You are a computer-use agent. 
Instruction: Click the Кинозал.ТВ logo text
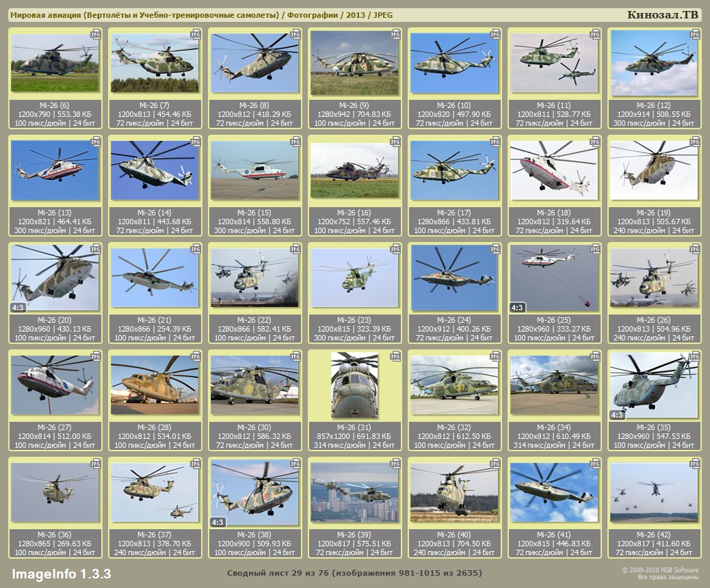(x=662, y=14)
